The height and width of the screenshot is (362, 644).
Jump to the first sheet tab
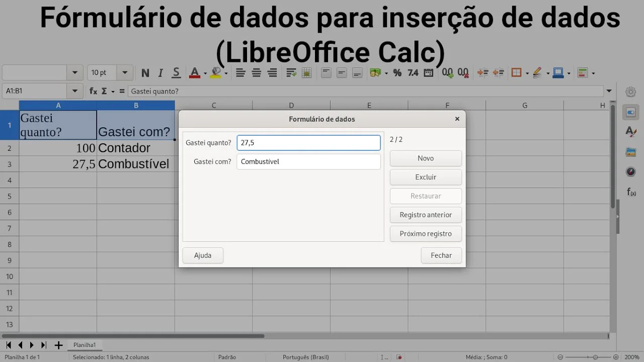[9, 345]
